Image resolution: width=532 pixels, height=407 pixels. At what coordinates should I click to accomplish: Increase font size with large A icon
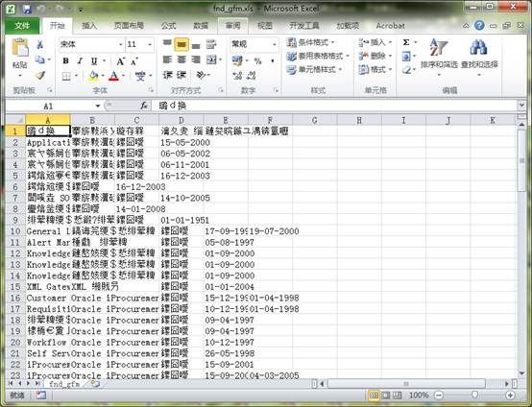120,61
